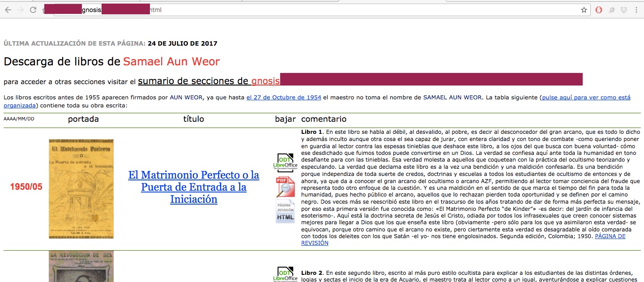
Task: Follow the '27 de Octubre de 1954' link
Action: click(x=283, y=97)
